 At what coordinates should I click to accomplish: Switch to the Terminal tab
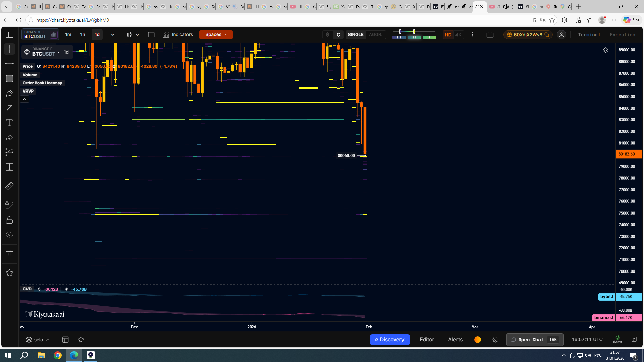tap(589, 35)
